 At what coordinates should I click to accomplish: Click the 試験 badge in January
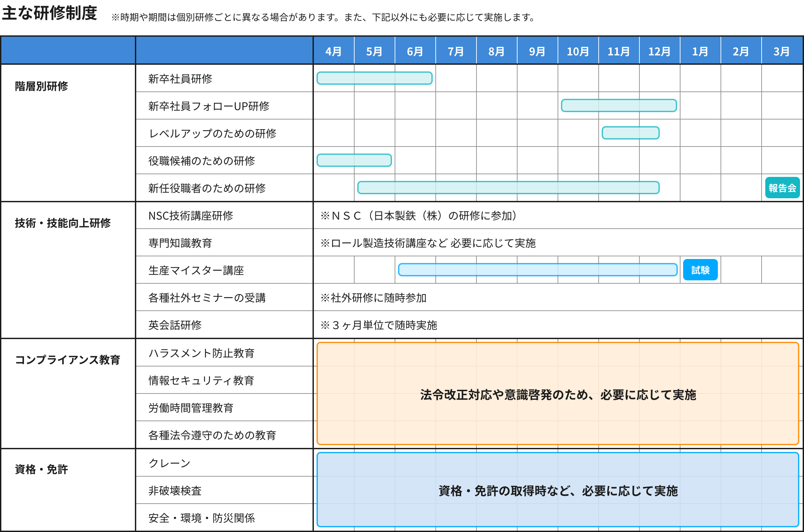[x=700, y=270]
